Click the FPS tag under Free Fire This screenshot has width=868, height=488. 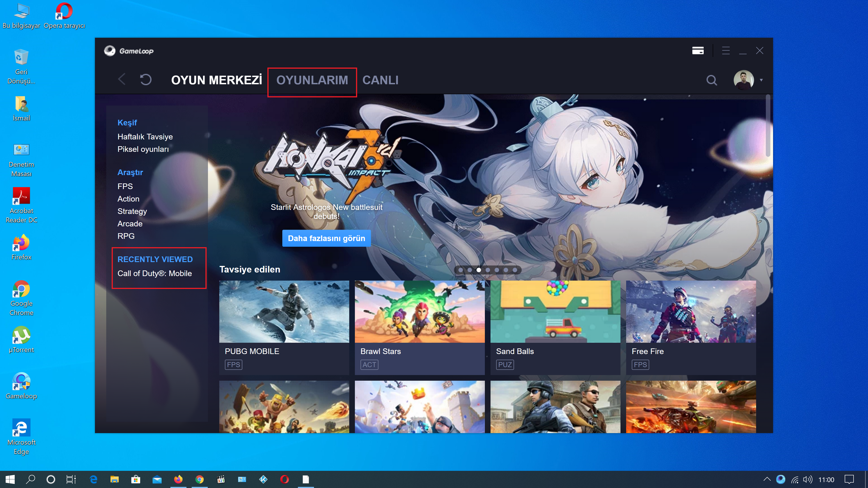pyautogui.click(x=640, y=364)
